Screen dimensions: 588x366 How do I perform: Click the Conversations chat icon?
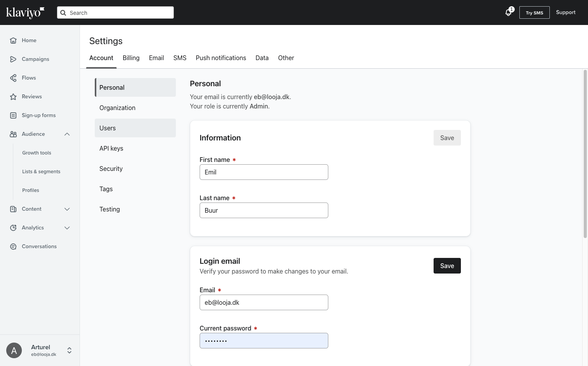(13, 247)
